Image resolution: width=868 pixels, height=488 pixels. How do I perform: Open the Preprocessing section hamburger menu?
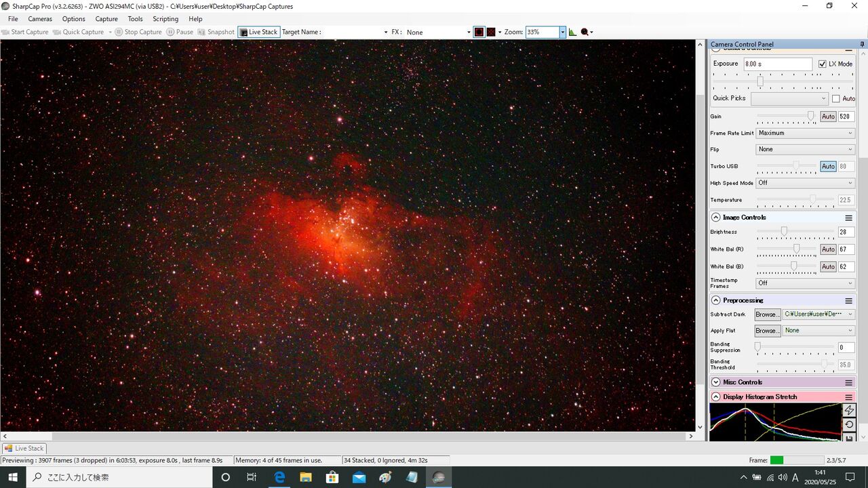click(848, 300)
